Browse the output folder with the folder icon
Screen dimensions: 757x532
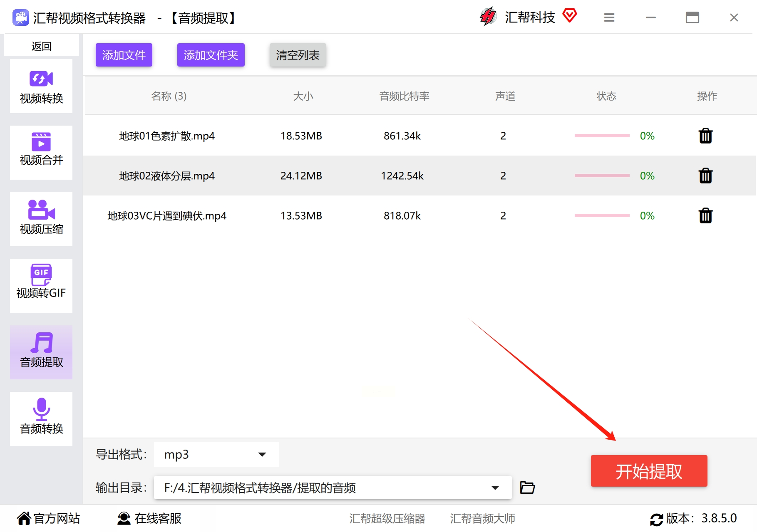click(527, 487)
